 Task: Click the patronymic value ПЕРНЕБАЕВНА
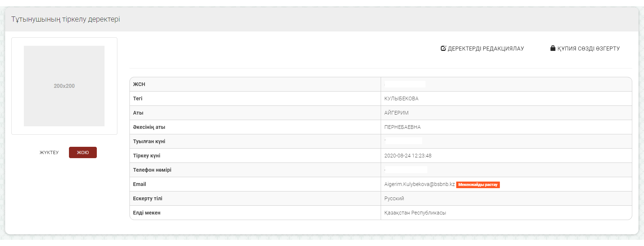[402, 127]
